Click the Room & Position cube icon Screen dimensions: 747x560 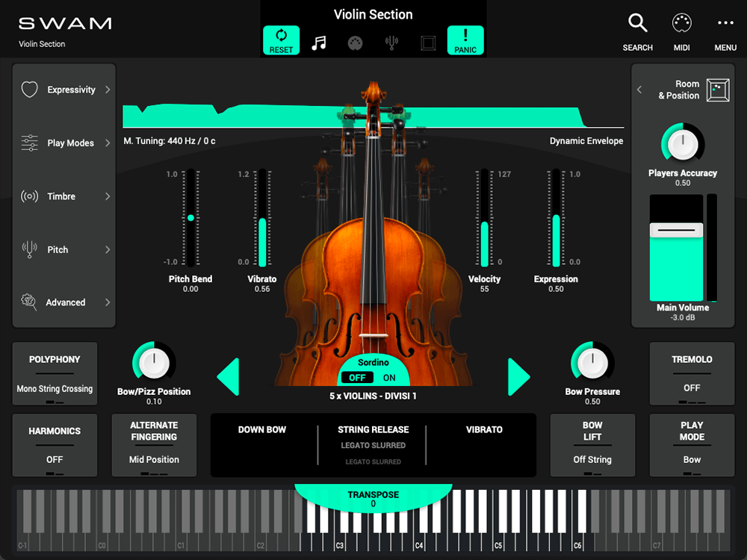pos(718,90)
